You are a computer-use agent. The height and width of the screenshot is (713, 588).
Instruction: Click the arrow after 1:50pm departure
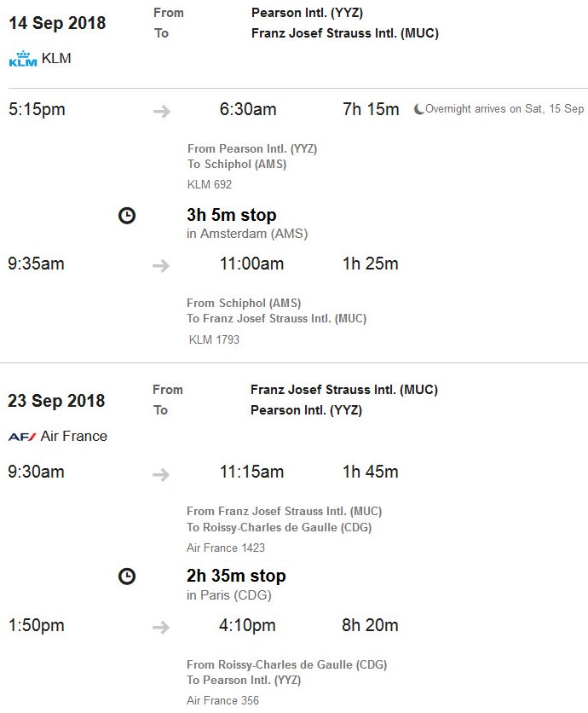161,628
